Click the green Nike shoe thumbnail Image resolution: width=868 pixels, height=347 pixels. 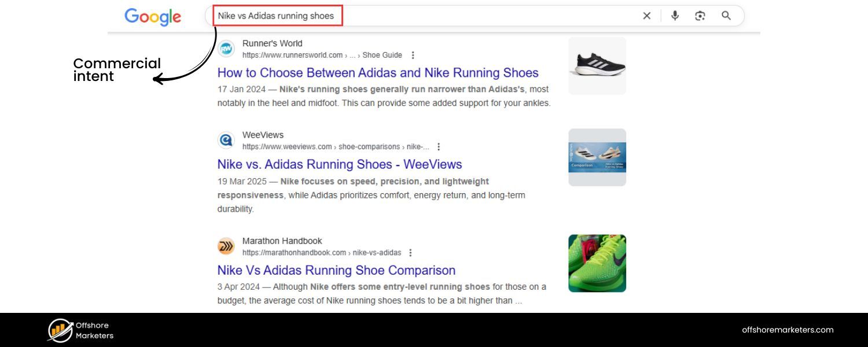click(597, 263)
